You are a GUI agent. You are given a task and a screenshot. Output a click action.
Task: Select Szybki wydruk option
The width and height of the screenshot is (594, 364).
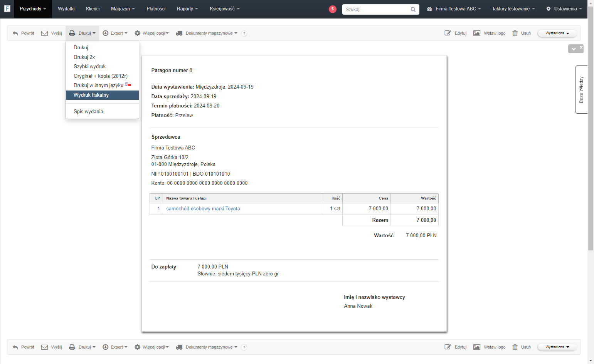[102, 67]
